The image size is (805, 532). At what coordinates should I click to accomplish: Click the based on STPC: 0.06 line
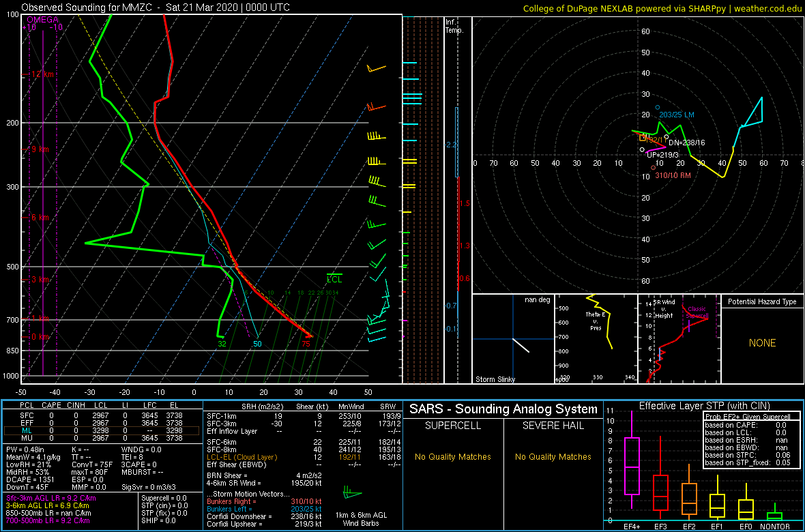pos(749,454)
